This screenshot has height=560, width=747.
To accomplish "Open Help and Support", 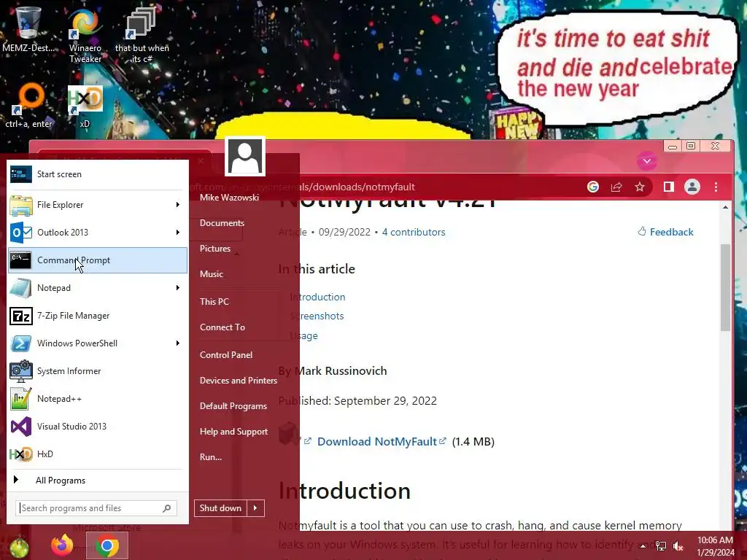I will [x=233, y=432].
